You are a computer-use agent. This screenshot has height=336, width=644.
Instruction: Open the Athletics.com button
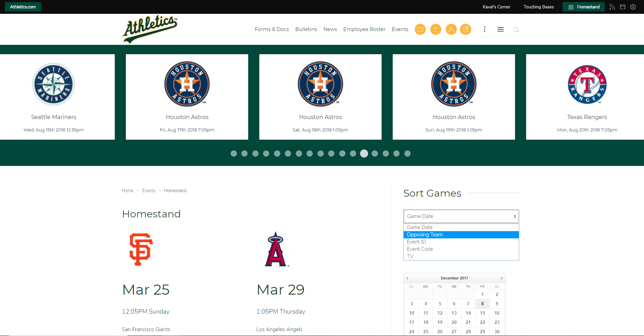tap(23, 7)
